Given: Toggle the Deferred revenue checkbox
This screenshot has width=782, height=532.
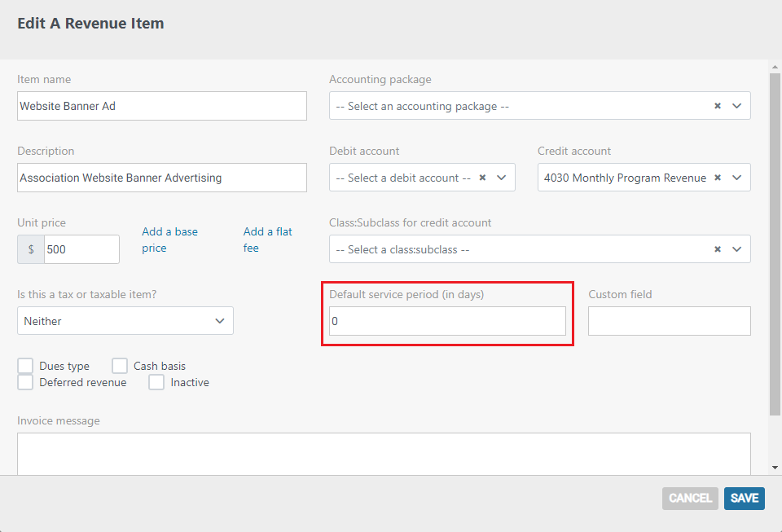Looking at the screenshot, I should 25,382.
